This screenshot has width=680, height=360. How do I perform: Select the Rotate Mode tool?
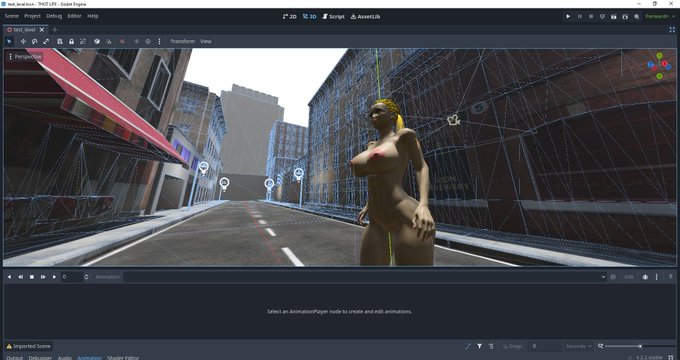tap(34, 41)
